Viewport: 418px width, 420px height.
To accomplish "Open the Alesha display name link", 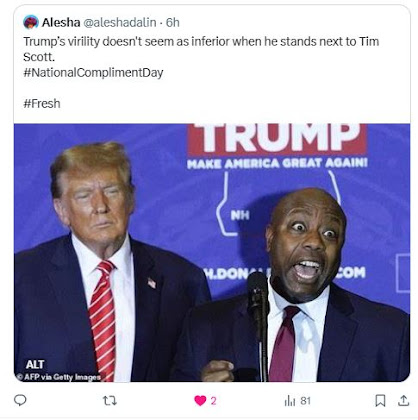I will coord(61,22).
